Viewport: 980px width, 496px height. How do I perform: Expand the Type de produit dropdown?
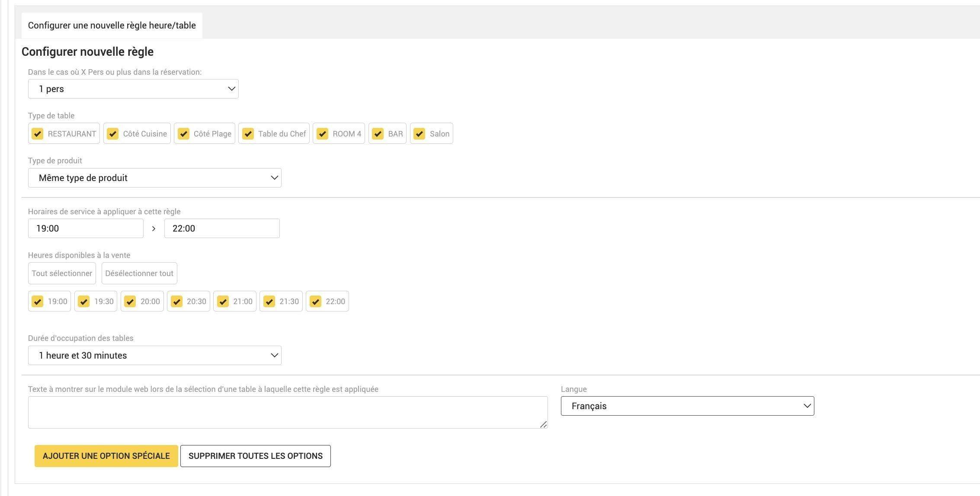tap(155, 178)
